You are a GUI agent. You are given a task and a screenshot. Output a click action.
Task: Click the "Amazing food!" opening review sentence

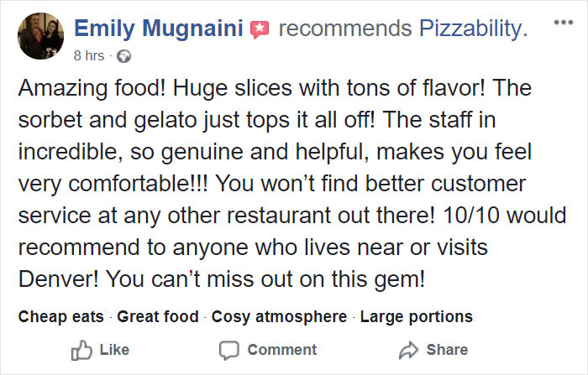92,89
